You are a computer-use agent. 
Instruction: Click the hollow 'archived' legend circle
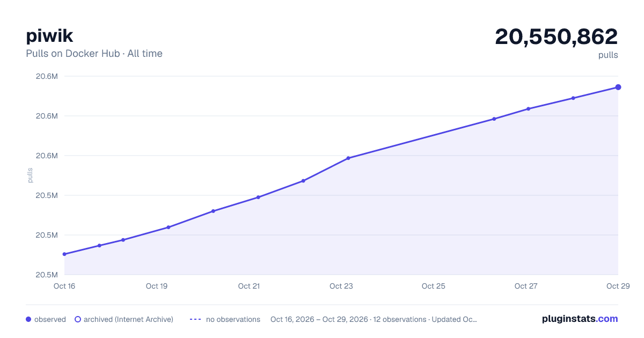click(77, 319)
